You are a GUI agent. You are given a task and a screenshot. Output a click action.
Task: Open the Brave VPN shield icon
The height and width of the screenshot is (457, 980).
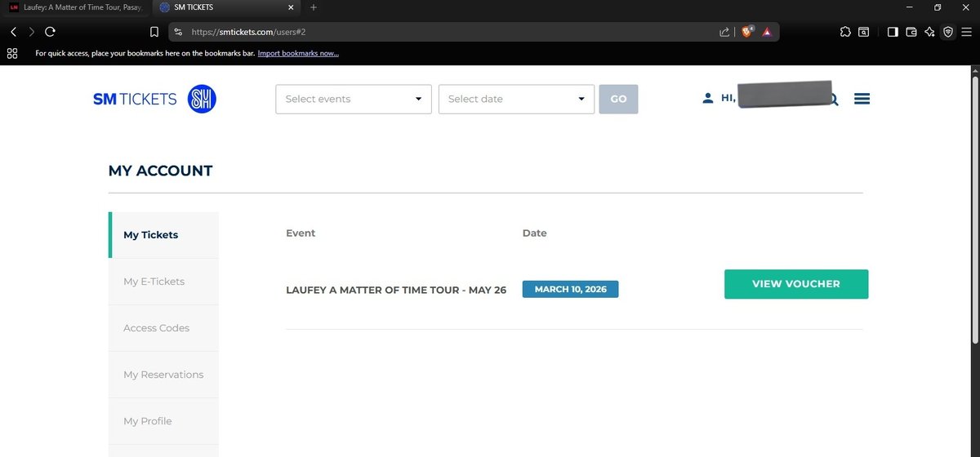[x=947, y=32]
